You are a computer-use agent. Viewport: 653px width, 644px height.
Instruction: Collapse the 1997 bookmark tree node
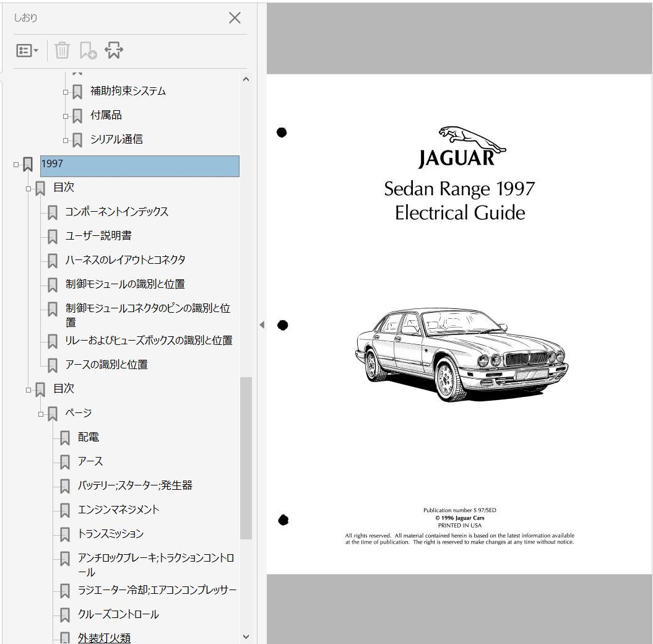pos(16,165)
